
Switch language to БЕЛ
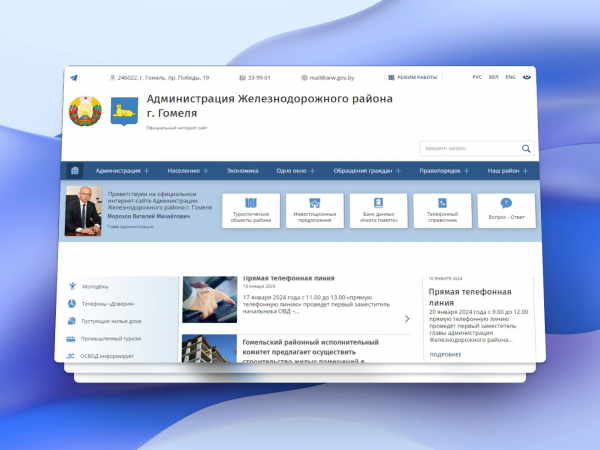pyautogui.click(x=494, y=77)
